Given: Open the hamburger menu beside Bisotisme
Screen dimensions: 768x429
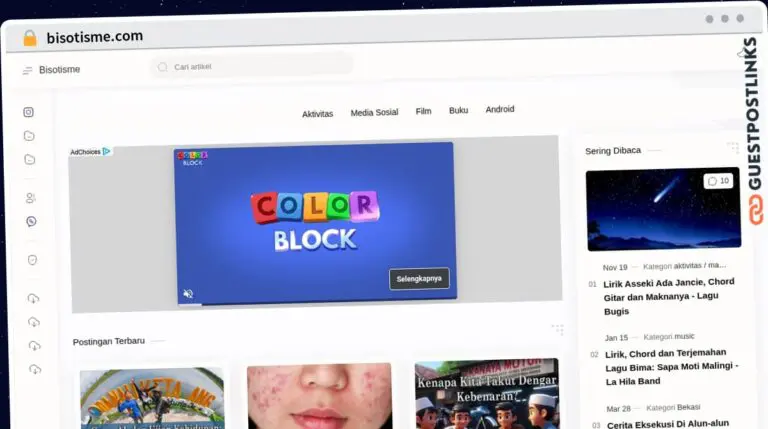Looking at the screenshot, I should click(27, 70).
